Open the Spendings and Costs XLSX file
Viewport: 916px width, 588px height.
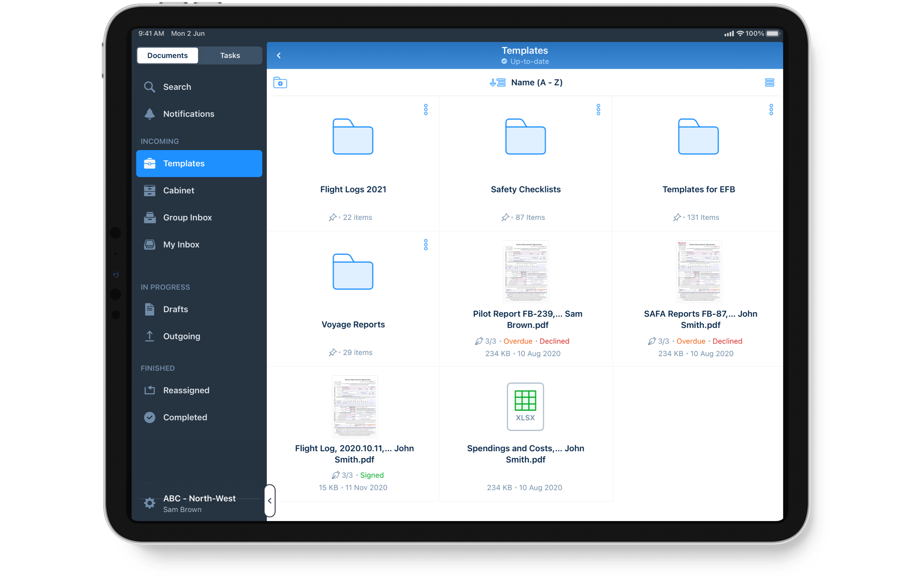click(525, 406)
